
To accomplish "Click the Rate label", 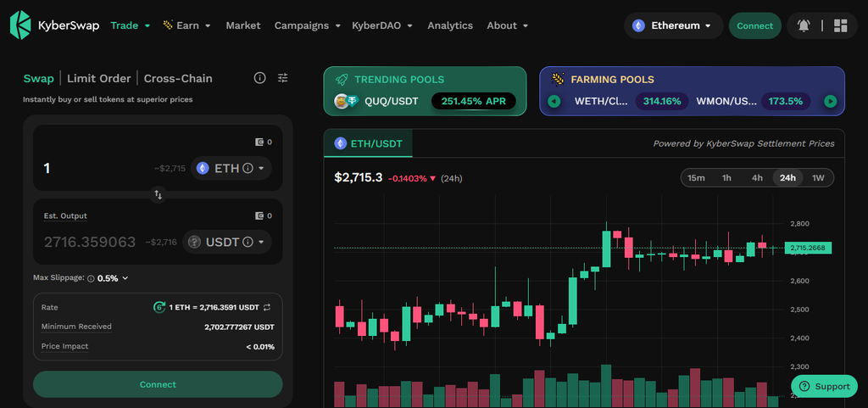I will click(x=49, y=307).
